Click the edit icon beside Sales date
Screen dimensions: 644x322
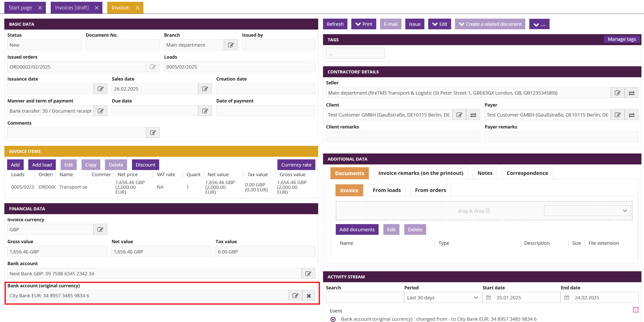205,89
